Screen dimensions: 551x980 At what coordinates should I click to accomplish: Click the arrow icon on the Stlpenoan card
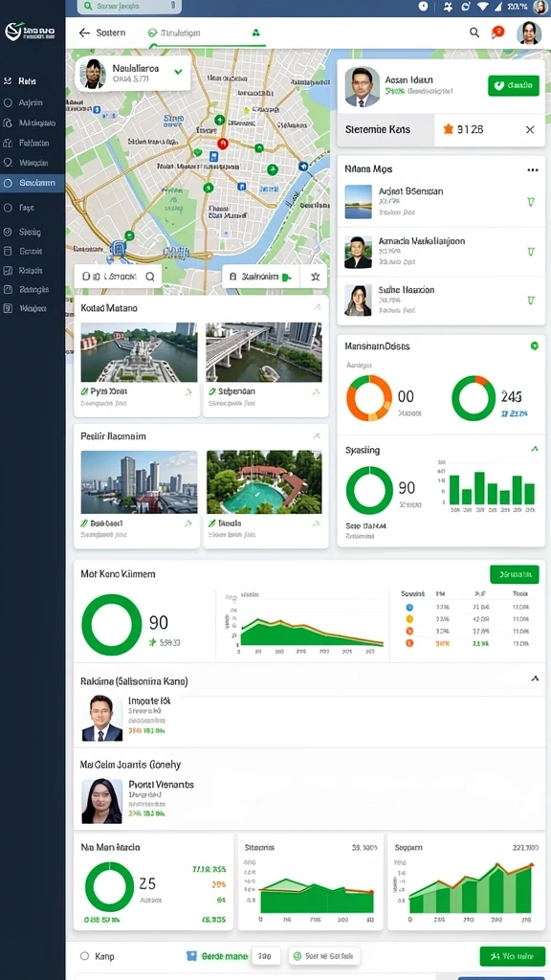point(316,392)
